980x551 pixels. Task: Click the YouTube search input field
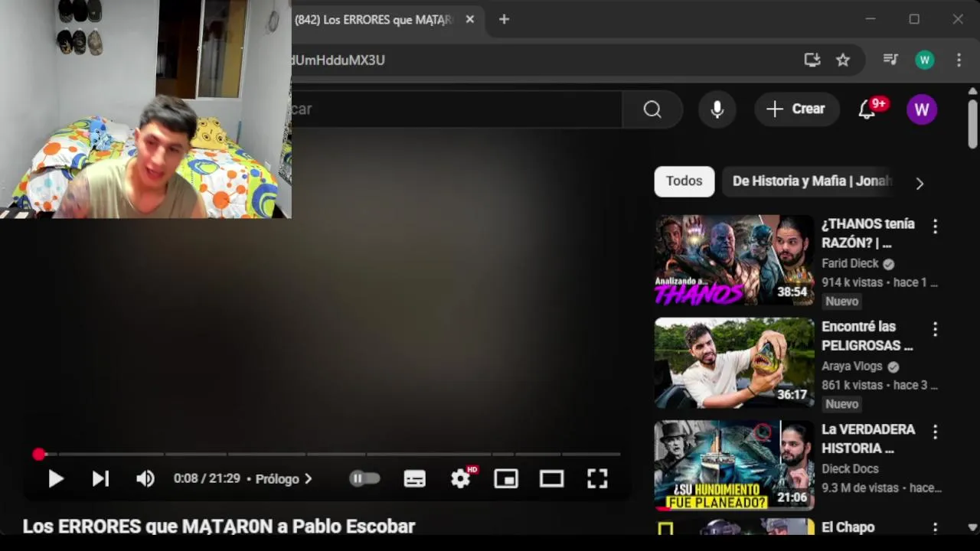pyautogui.click(x=456, y=109)
